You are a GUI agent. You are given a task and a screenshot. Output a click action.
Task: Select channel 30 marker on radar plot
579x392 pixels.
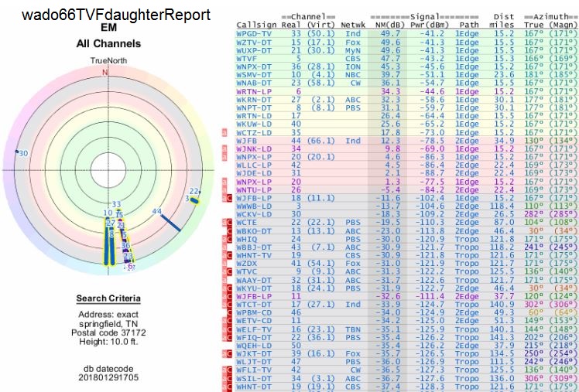[23, 153]
